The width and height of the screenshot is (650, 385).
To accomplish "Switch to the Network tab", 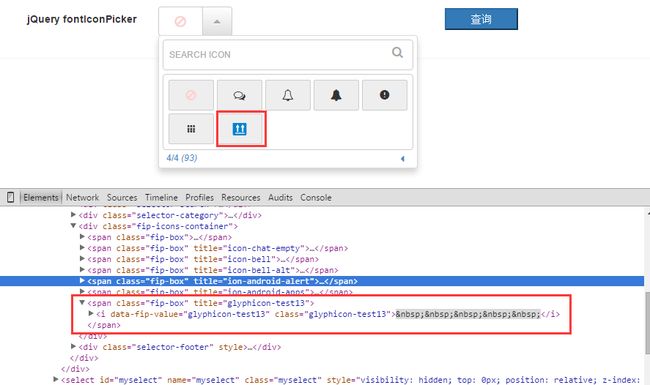I will pos(82,198).
